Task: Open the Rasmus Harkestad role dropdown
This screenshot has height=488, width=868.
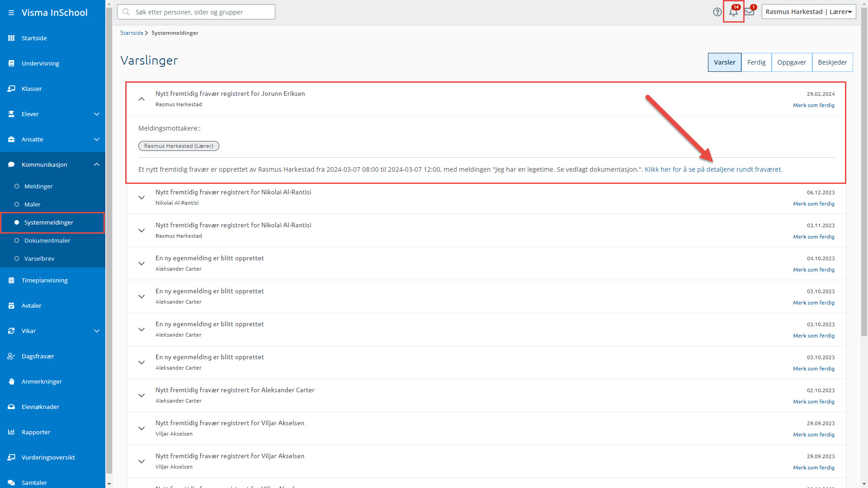Action: click(x=809, y=12)
